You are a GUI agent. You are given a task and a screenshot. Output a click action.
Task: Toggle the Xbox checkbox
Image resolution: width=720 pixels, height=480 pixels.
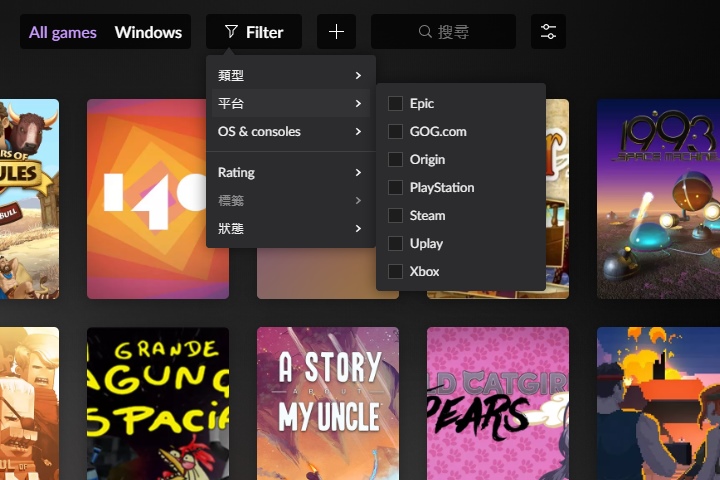coord(396,271)
